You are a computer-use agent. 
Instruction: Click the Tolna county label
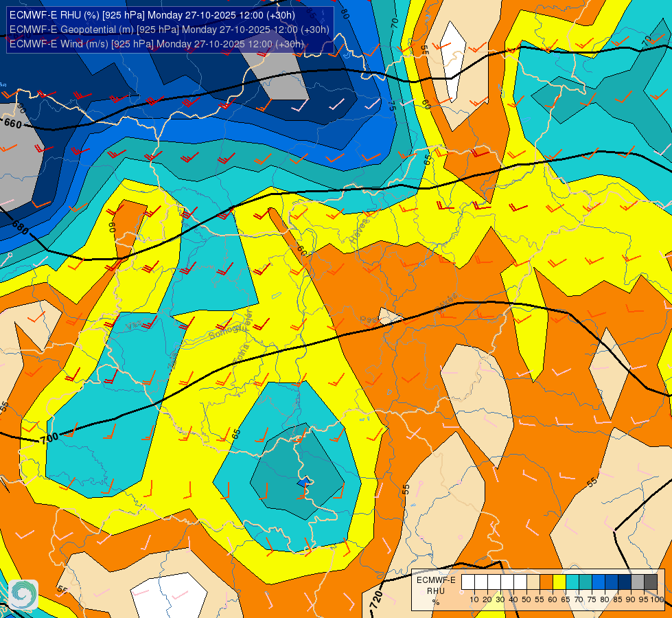241,354
